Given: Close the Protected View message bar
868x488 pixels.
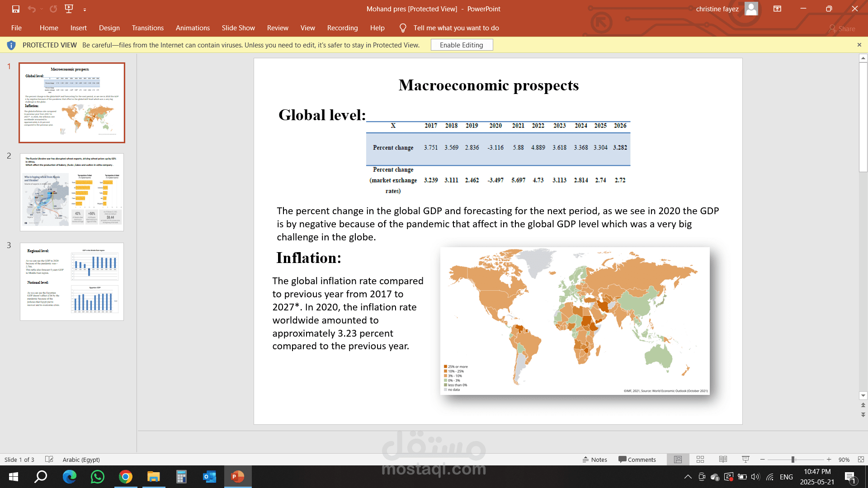Looking at the screenshot, I should click(859, 45).
